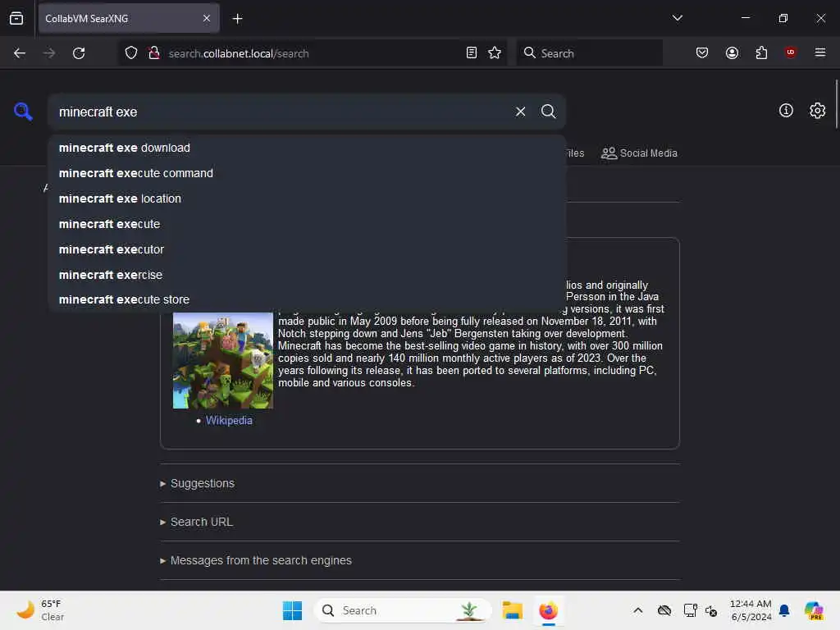The height and width of the screenshot is (630, 840).
Task: Open the notifications bell icon
Action: coord(784,610)
